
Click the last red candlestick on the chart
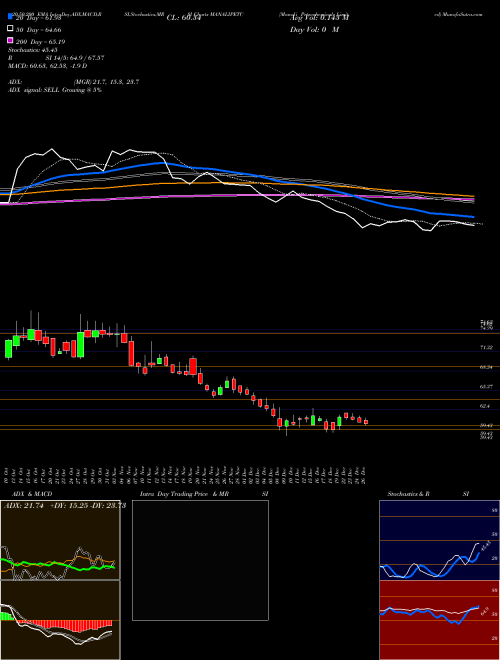pyautogui.click(x=366, y=422)
